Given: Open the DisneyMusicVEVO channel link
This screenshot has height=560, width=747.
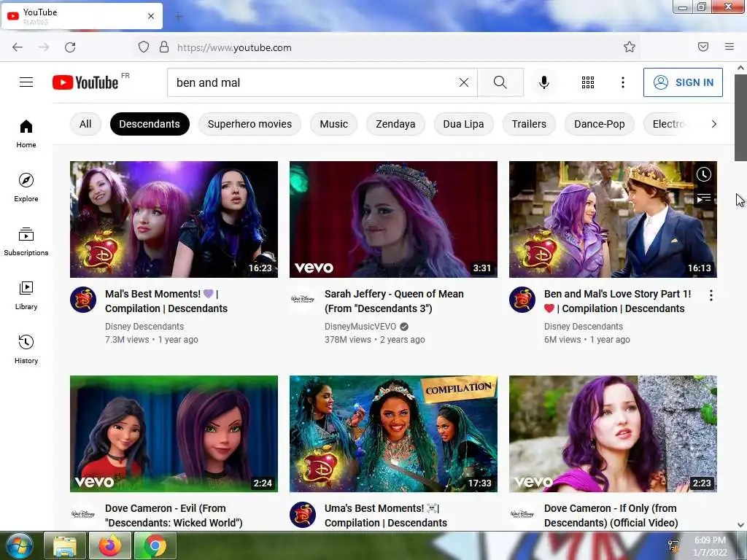Looking at the screenshot, I should click(x=360, y=326).
